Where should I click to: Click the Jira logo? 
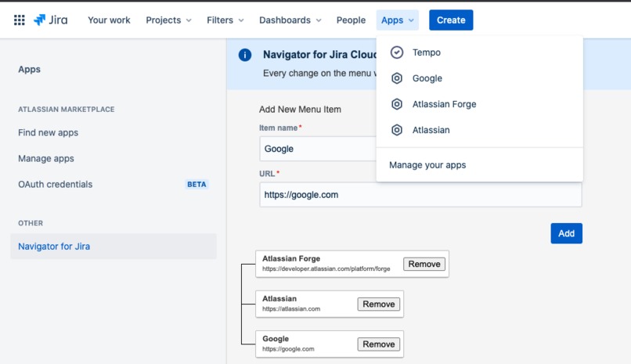51,20
